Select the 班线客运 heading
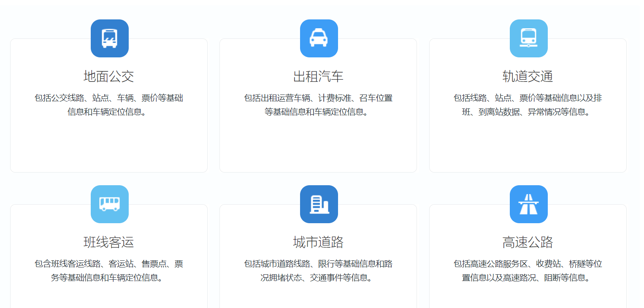This screenshot has height=308, width=644. click(x=109, y=242)
